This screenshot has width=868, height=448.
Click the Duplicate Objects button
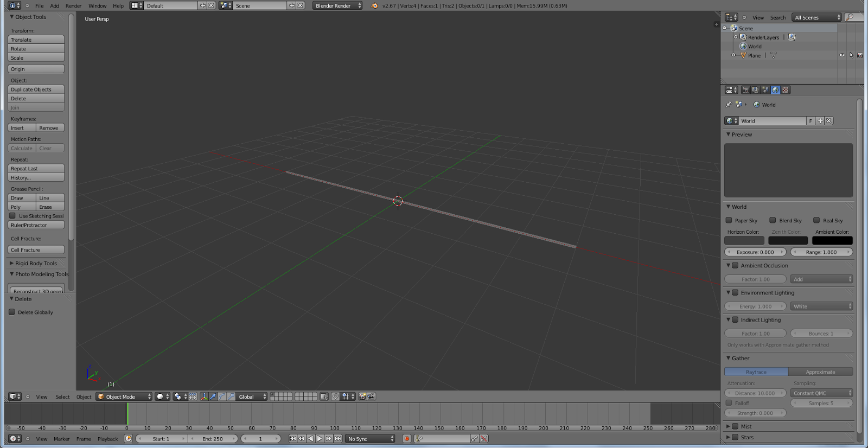point(36,89)
